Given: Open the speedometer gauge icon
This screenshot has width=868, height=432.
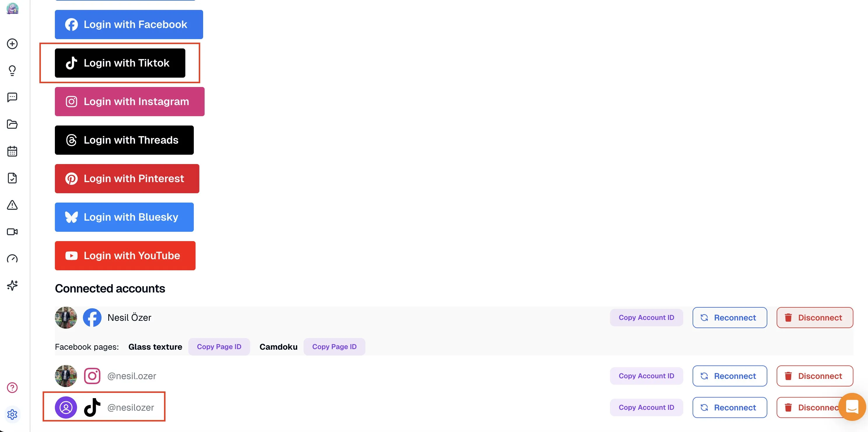Looking at the screenshot, I should pos(13,258).
